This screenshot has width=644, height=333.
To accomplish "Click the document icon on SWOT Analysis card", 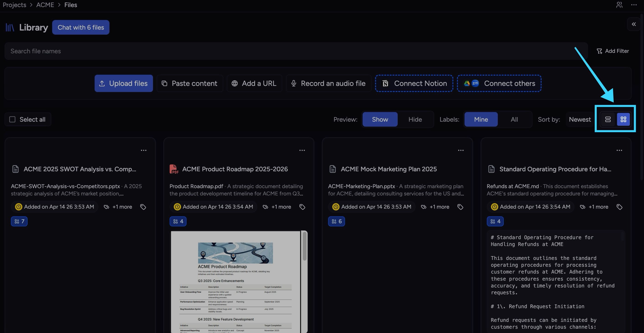I will (16, 169).
